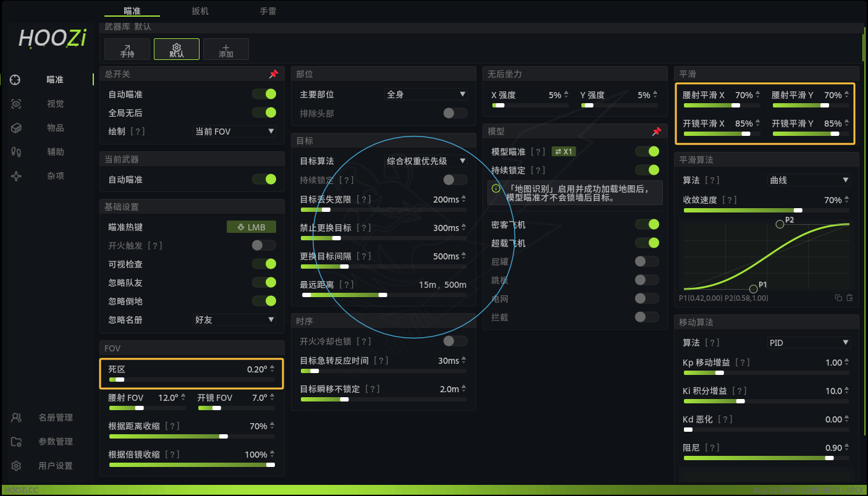Click the 收敛速度 slider track
This screenshot has width=868, height=496.
point(766,210)
